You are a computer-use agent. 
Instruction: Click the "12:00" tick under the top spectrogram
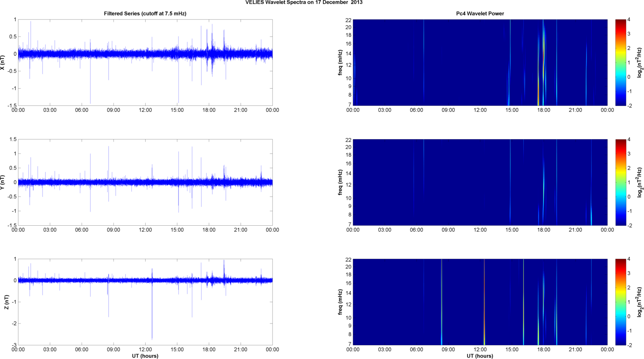point(480,110)
